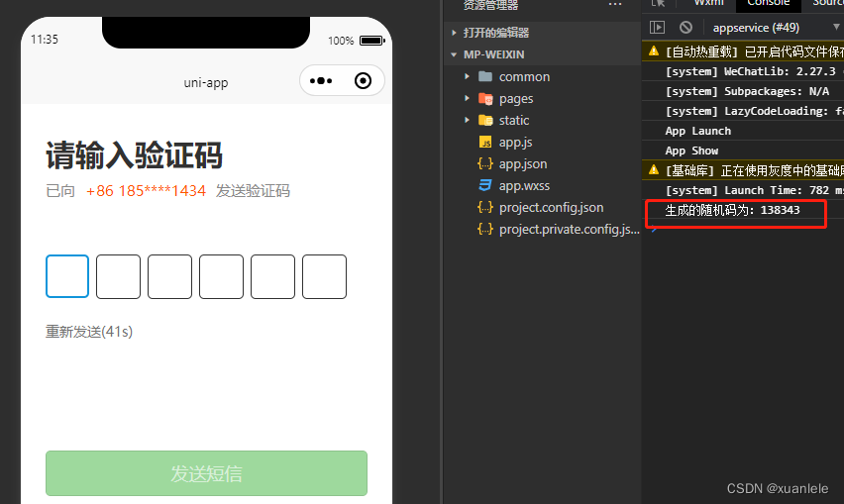Select app.json in the file tree
This screenshot has height=504, width=844.
(x=523, y=163)
